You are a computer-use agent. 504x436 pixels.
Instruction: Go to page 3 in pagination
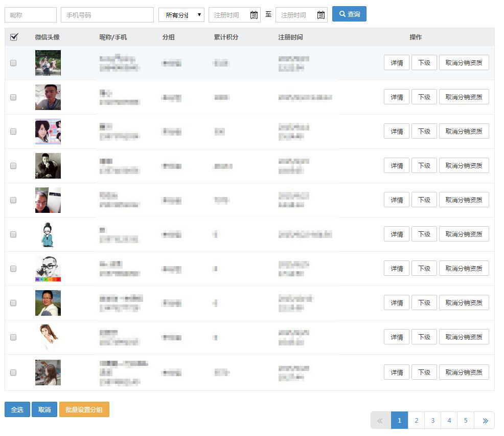(x=432, y=421)
